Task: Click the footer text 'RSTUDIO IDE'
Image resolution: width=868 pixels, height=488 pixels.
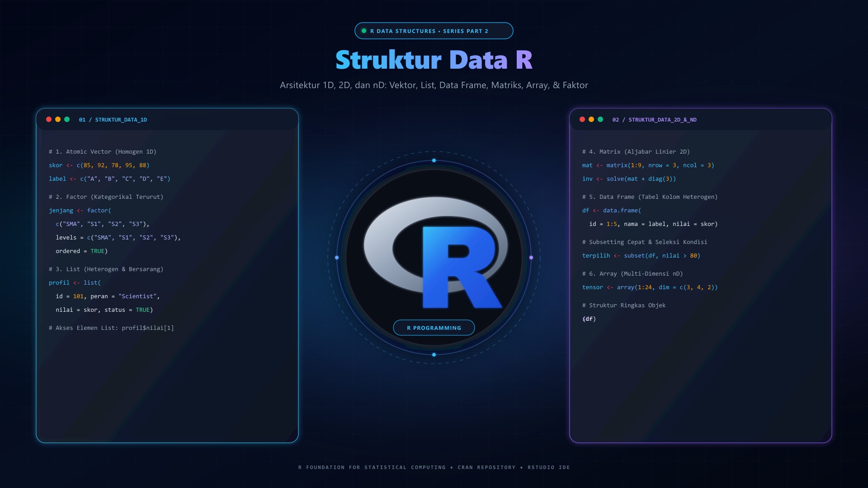Action: [549, 467]
